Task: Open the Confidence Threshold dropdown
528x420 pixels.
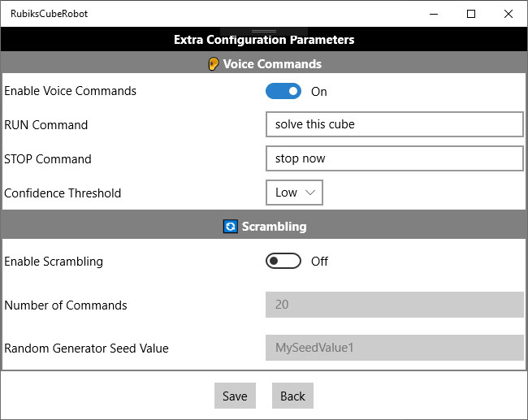Action: coord(294,193)
